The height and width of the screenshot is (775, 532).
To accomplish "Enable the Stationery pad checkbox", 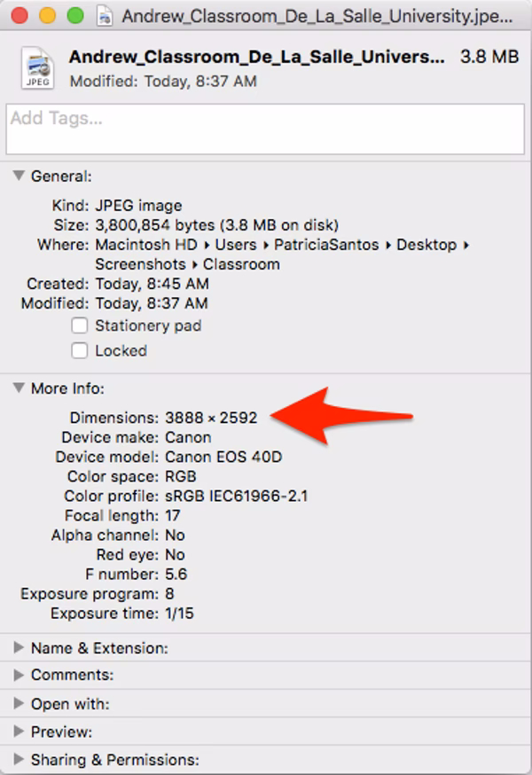I will coord(80,325).
